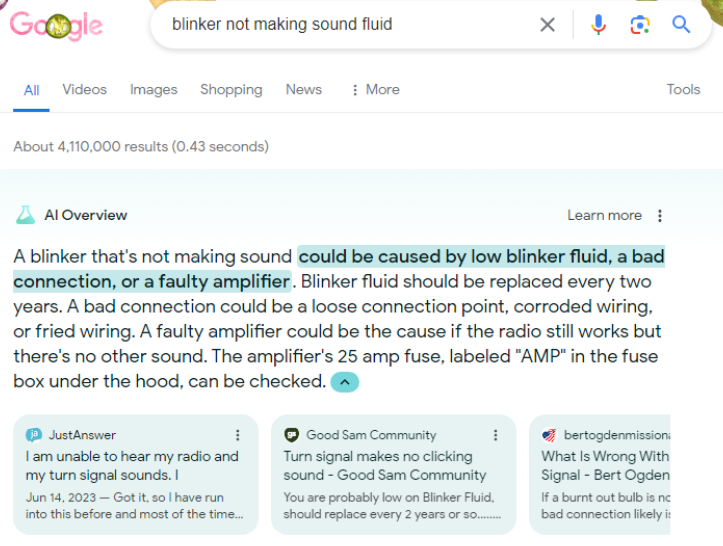Open JustAnswer card three-dot menu
This screenshot has height=546, width=723.
[x=237, y=435]
